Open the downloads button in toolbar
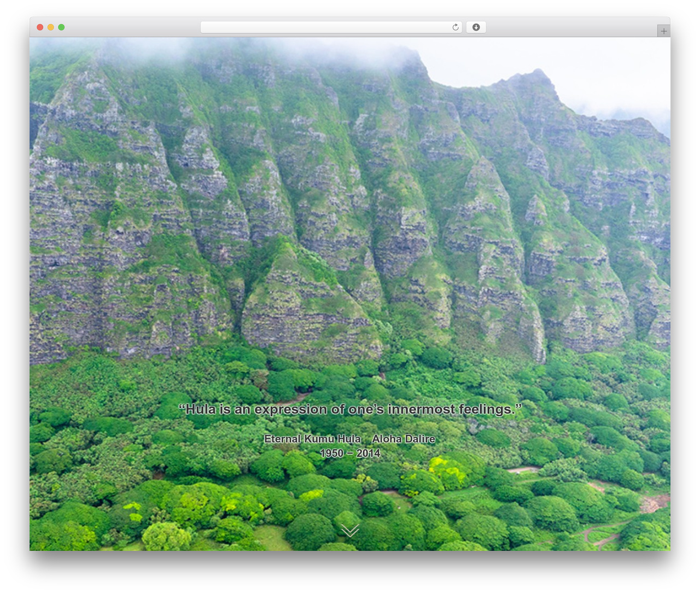The width and height of the screenshot is (700, 593). [x=476, y=27]
